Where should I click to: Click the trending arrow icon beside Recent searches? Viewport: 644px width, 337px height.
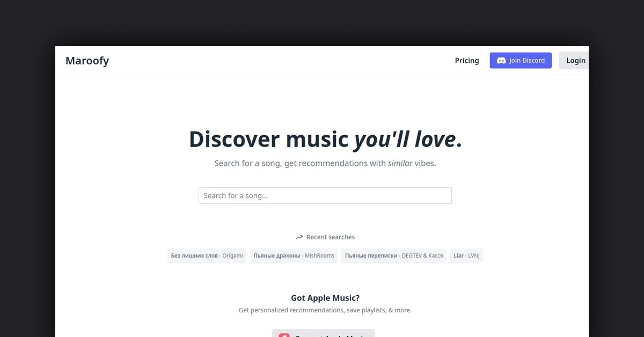(x=299, y=237)
